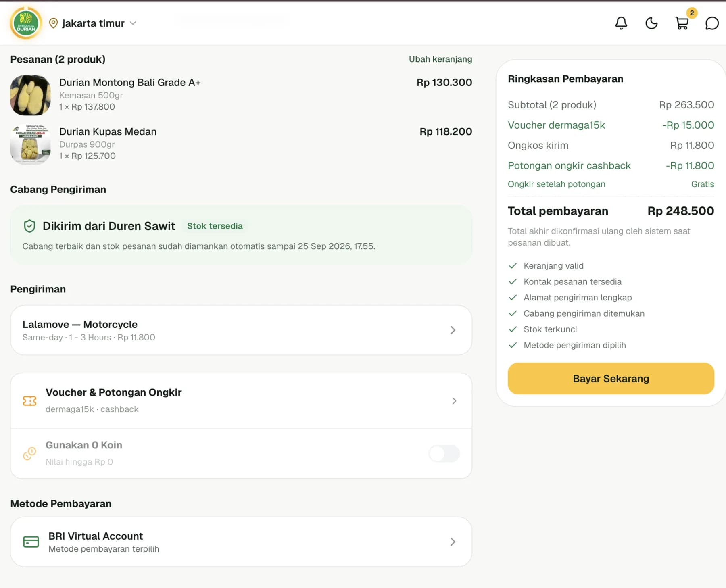This screenshot has width=726, height=588.
Task: Open the jakarta timur location dropdown
Action: pos(93,23)
